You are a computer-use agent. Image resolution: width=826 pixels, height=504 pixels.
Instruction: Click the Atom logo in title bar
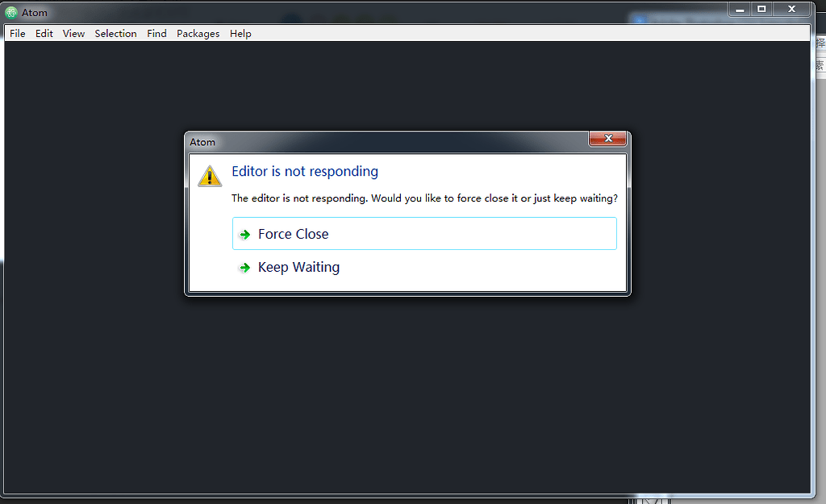[11, 13]
